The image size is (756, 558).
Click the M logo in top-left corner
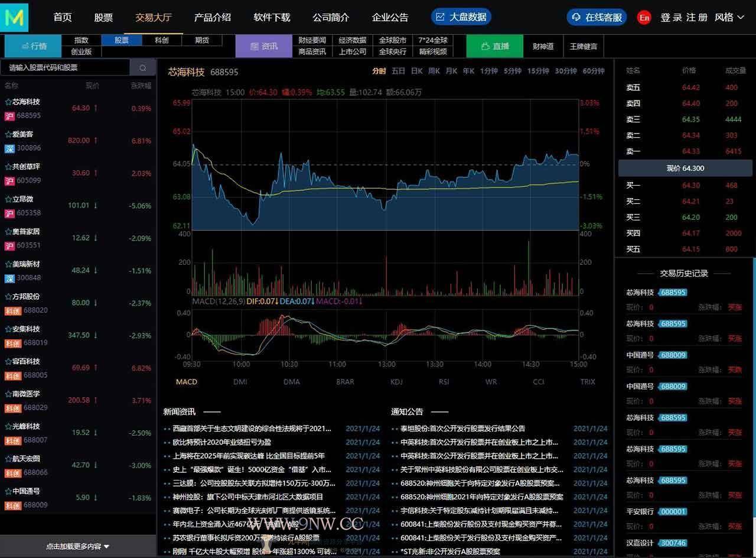click(14, 17)
